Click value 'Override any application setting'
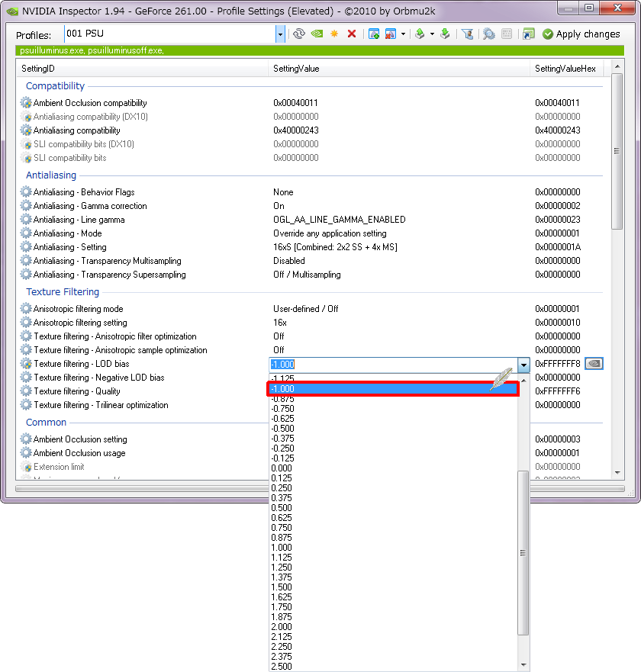The height and width of the screenshot is (672, 641). coord(330,233)
